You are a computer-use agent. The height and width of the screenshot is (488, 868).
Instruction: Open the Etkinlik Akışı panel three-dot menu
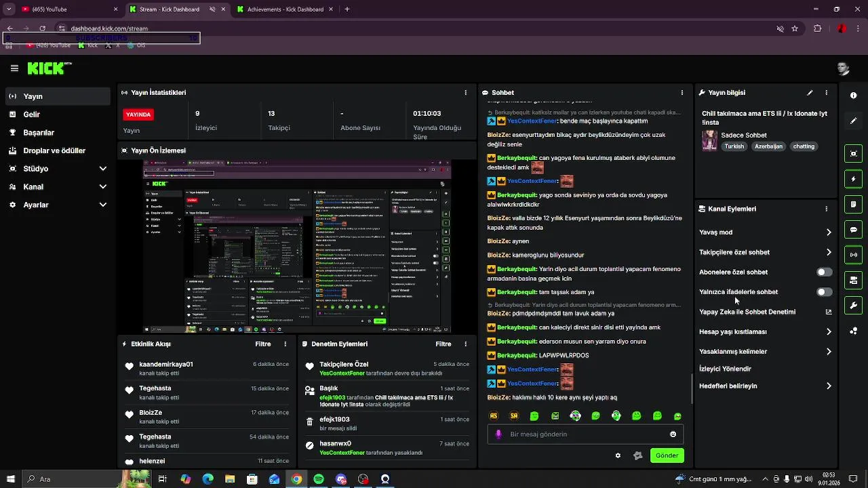point(285,344)
